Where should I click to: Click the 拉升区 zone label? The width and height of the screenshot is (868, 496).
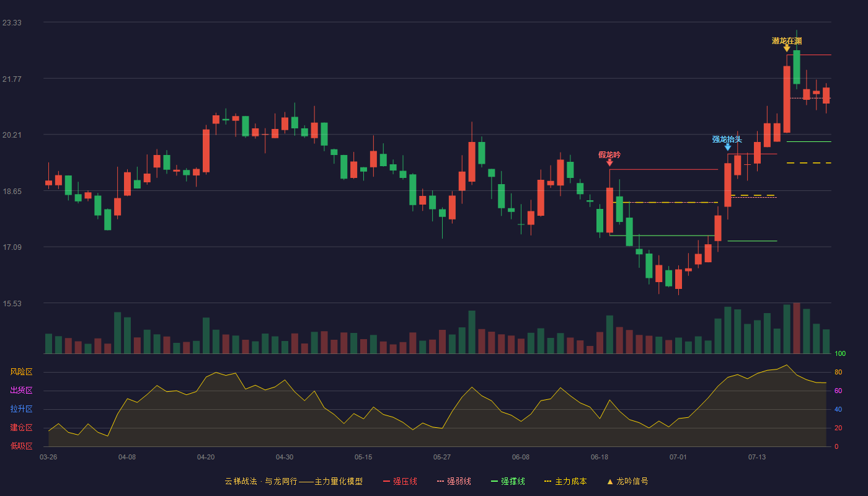pos(21,409)
